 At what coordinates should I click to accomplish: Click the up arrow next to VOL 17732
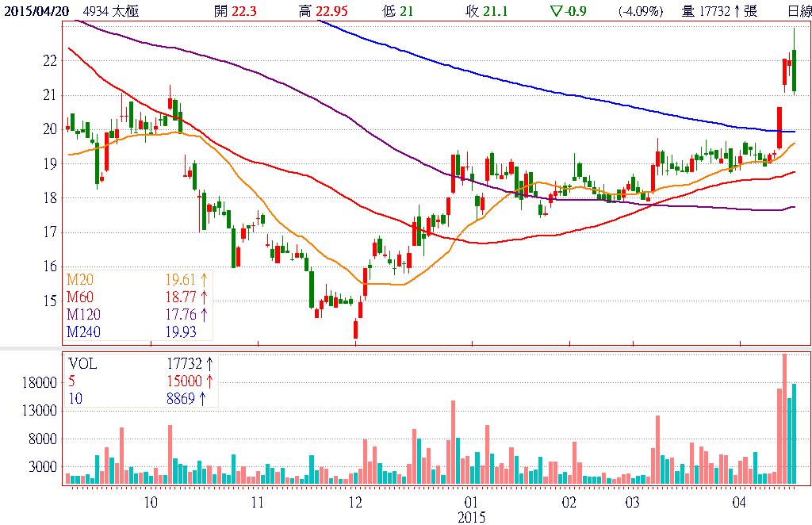[209, 364]
